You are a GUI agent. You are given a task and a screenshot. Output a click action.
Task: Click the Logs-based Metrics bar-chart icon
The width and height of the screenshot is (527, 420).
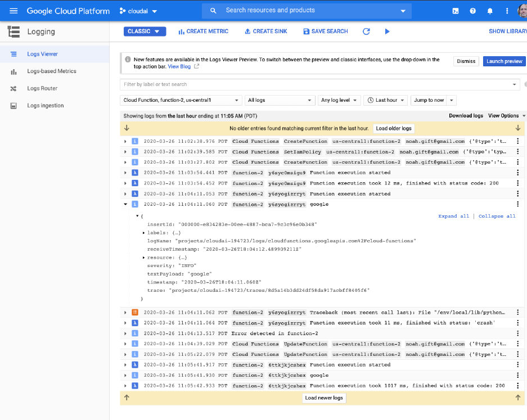[x=13, y=71]
